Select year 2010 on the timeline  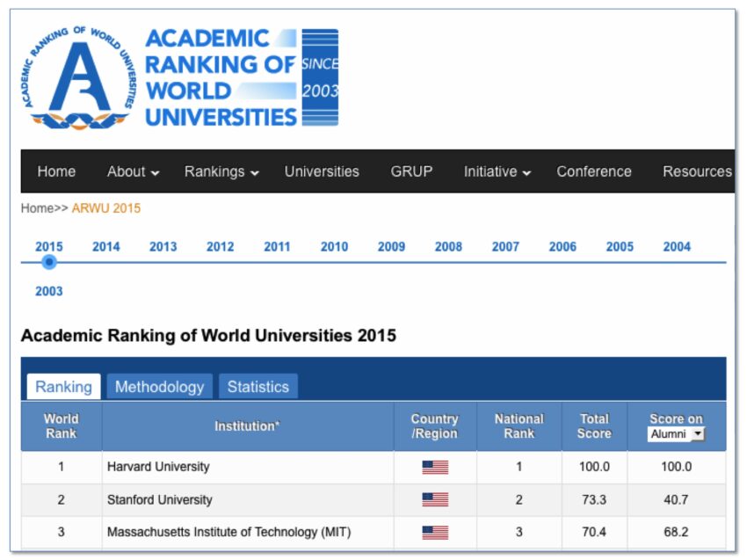(x=335, y=247)
